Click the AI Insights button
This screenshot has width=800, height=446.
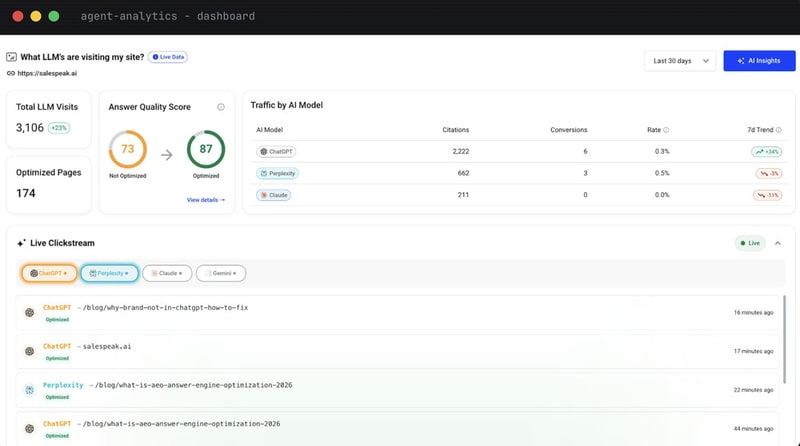(759, 61)
